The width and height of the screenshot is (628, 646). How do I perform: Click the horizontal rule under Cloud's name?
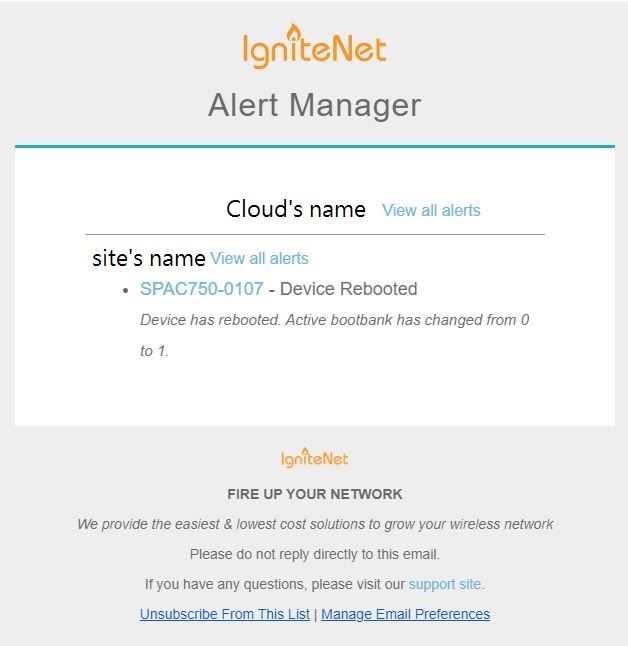point(315,234)
